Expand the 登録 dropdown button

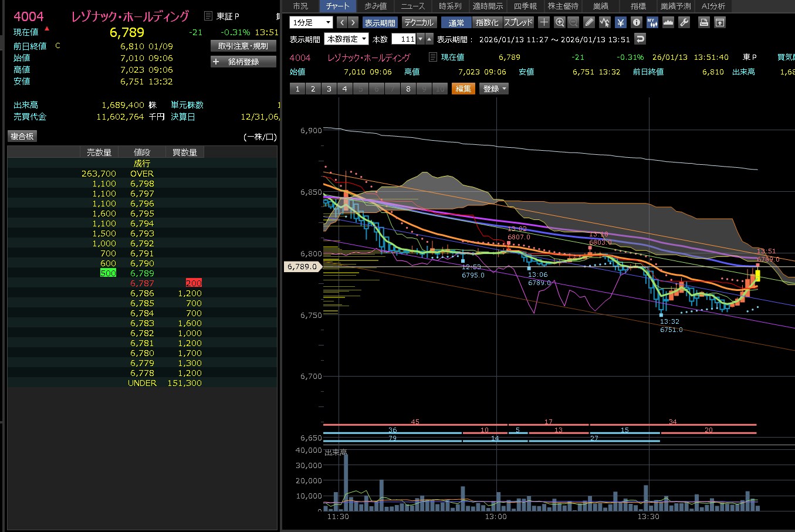494,89
